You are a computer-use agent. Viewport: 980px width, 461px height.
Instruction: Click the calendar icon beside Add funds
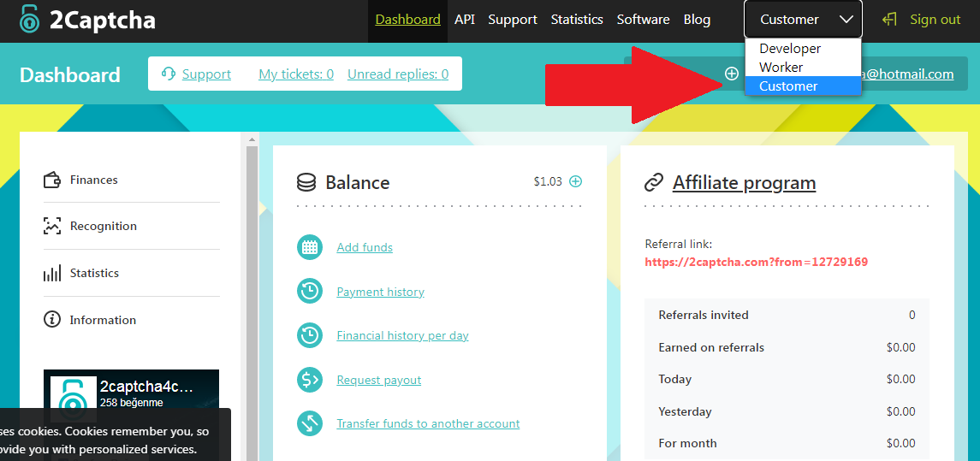tap(309, 247)
